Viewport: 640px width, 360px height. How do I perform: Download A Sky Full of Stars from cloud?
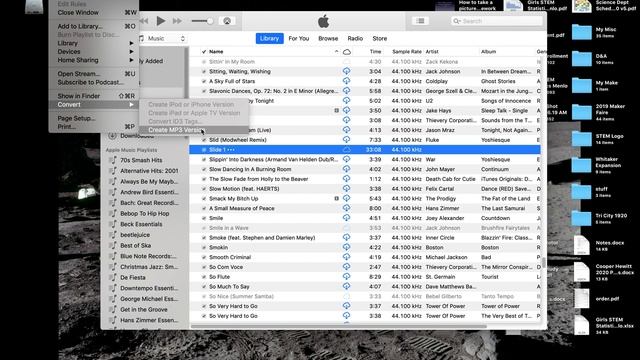(x=347, y=81)
